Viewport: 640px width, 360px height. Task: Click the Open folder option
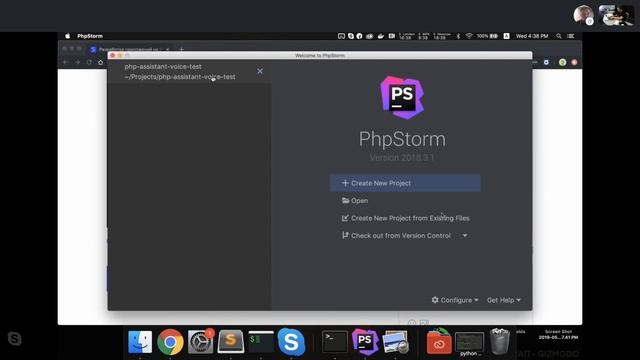pyautogui.click(x=355, y=200)
